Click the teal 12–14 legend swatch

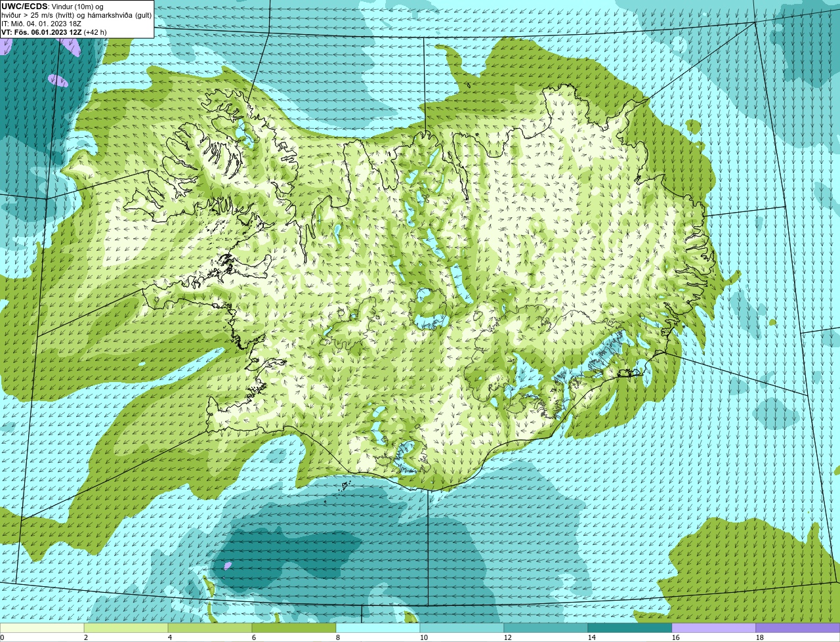[546, 628]
